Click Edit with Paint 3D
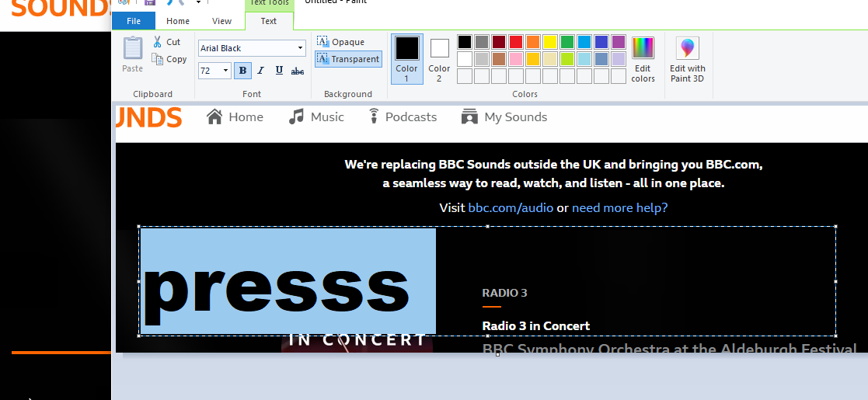868x400 pixels. pyautogui.click(x=687, y=59)
